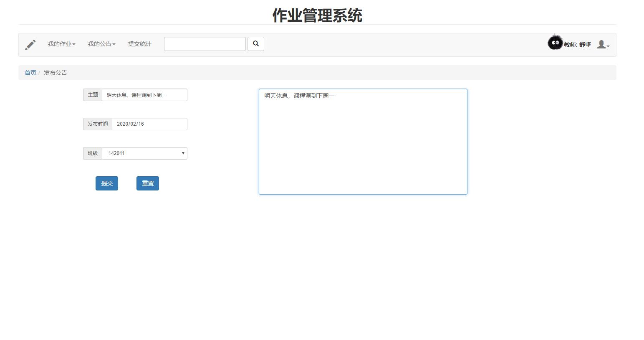Click the 主题 subject input field
The height and width of the screenshot is (340, 644).
pyautogui.click(x=144, y=95)
